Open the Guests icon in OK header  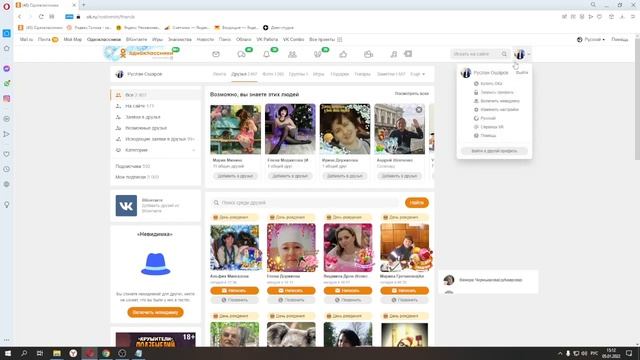(x=318, y=54)
